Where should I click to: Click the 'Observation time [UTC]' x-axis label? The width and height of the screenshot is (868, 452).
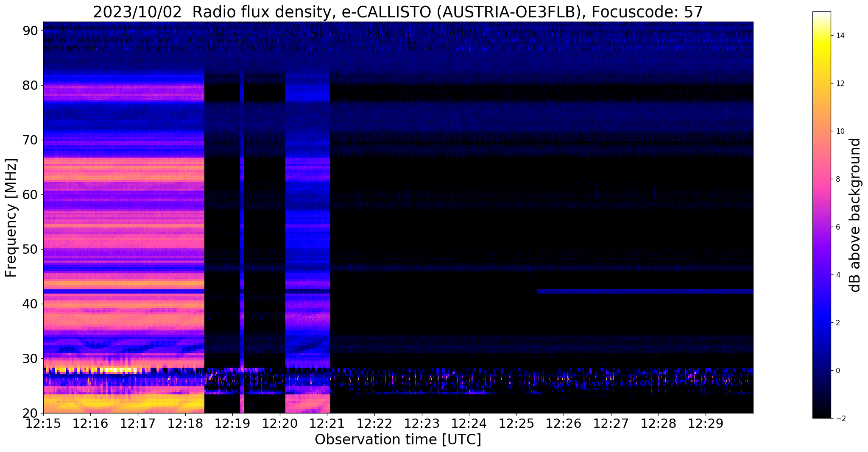pos(398,439)
